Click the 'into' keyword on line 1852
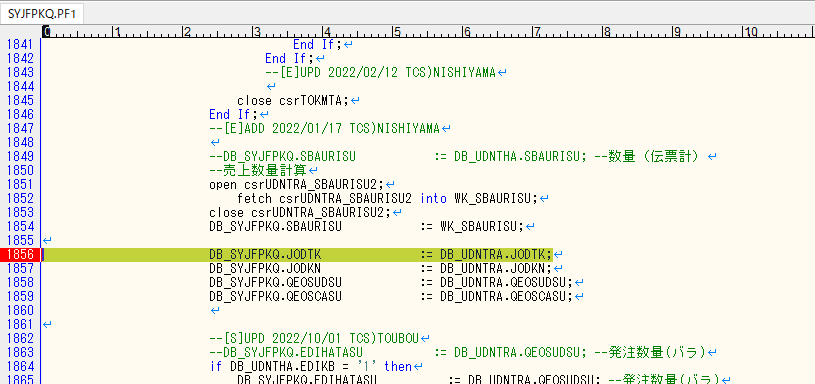Viewport: 815px width, 384px height. [x=433, y=198]
